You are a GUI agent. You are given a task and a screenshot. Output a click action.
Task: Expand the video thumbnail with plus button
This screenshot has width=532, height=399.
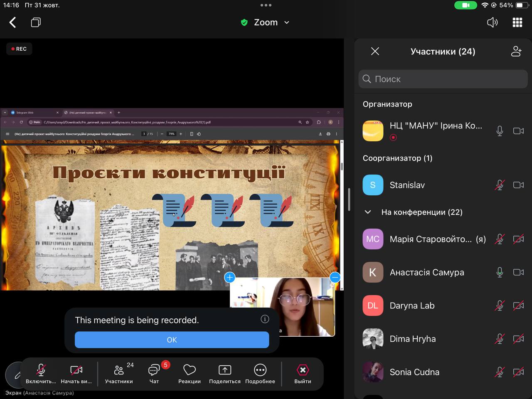coord(229,277)
